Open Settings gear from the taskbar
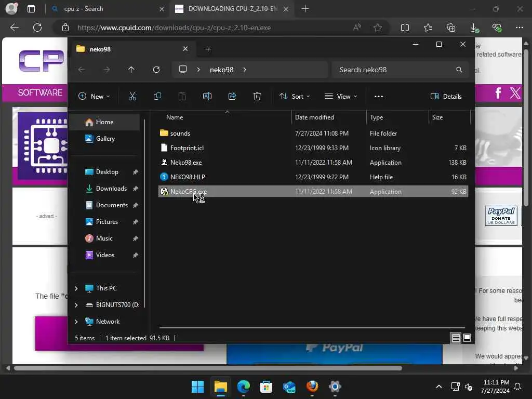The width and height of the screenshot is (532, 399). point(335,387)
